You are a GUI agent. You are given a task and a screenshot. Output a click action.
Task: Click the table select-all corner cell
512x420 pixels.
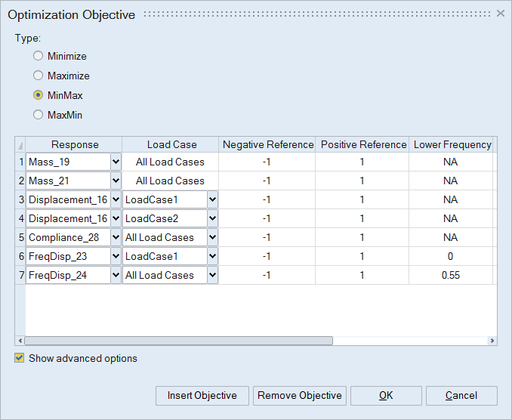(x=20, y=144)
